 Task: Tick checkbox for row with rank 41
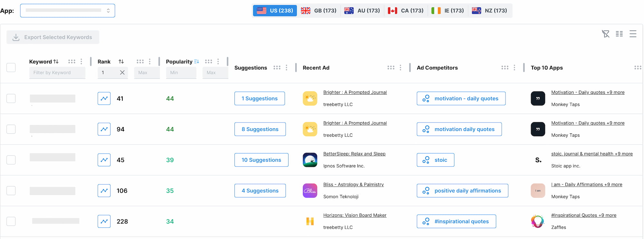[x=11, y=98]
